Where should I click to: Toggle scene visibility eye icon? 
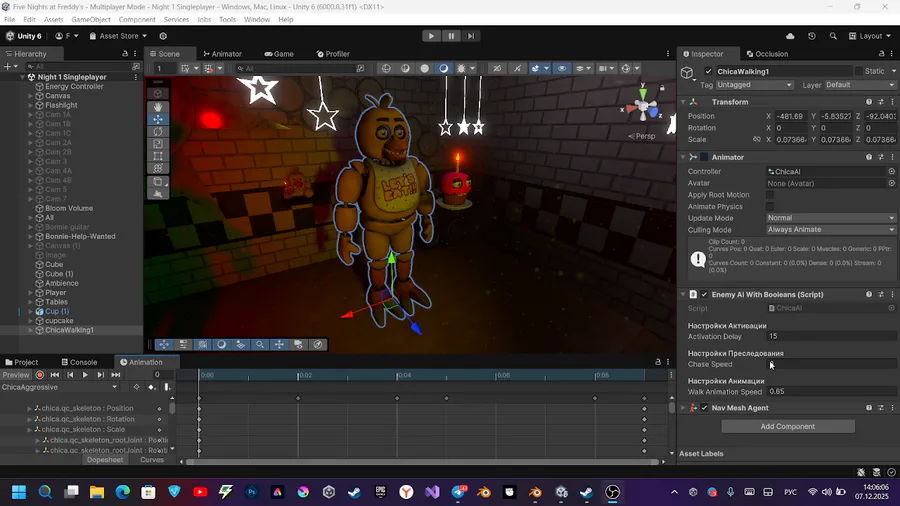click(x=561, y=68)
